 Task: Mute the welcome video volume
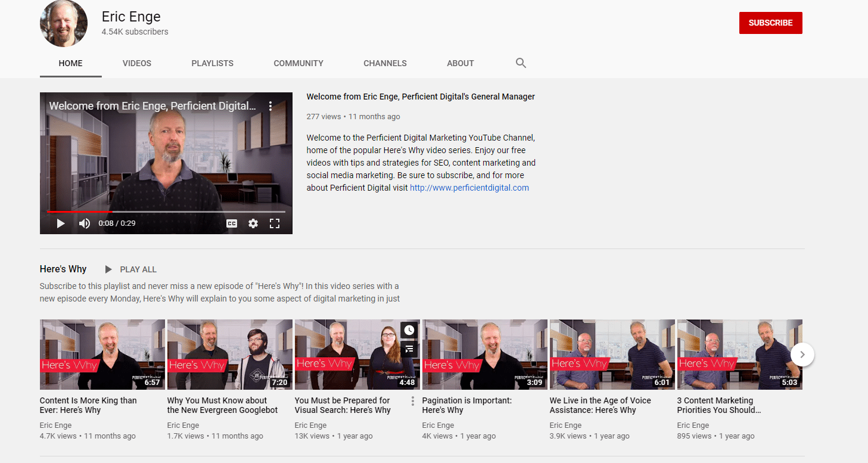point(85,223)
